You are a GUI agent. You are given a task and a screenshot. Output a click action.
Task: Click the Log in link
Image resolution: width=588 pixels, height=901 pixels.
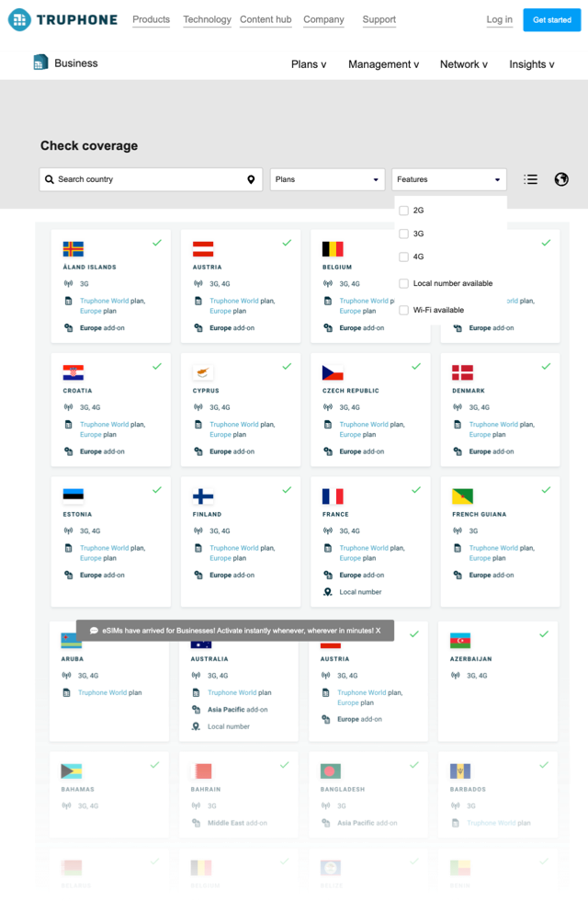click(x=499, y=19)
